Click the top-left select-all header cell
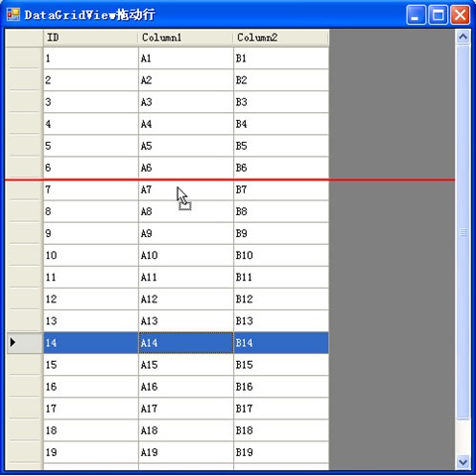This screenshot has height=476, width=476. click(24, 38)
